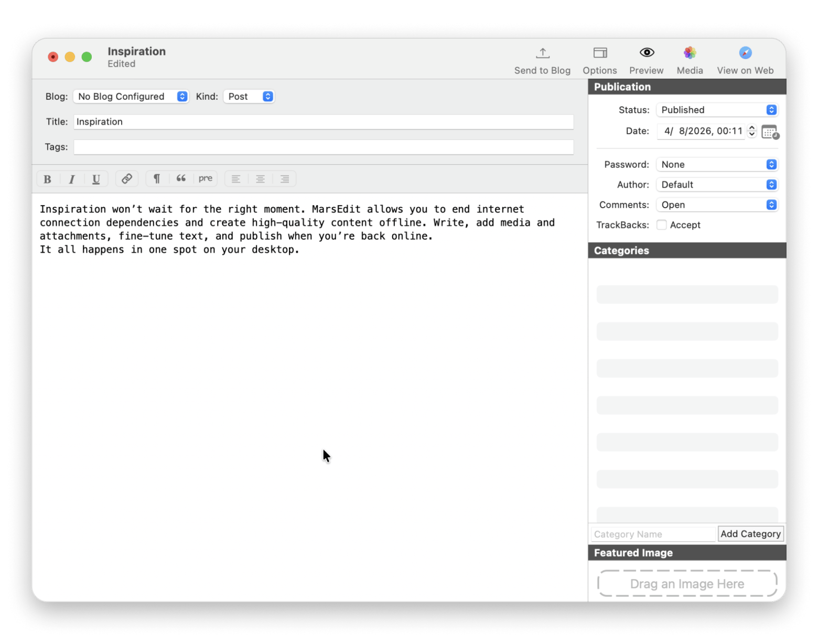Click the Date field value
Image resolution: width=818 pixels, height=644 pixels.
click(702, 131)
